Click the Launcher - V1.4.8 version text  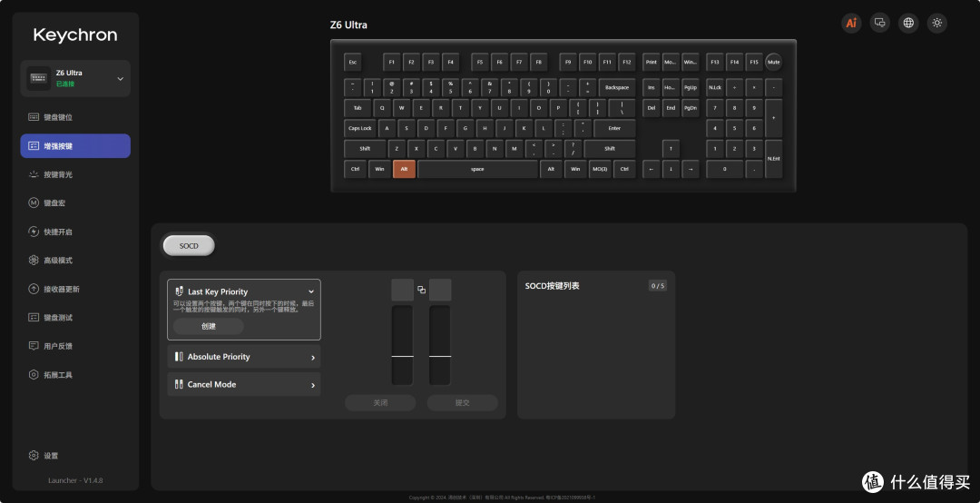click(75, 480)
